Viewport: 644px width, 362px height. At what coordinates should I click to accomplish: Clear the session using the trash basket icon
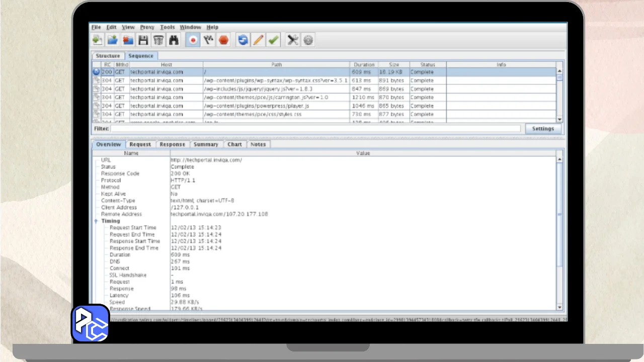[x=158, y=40]
